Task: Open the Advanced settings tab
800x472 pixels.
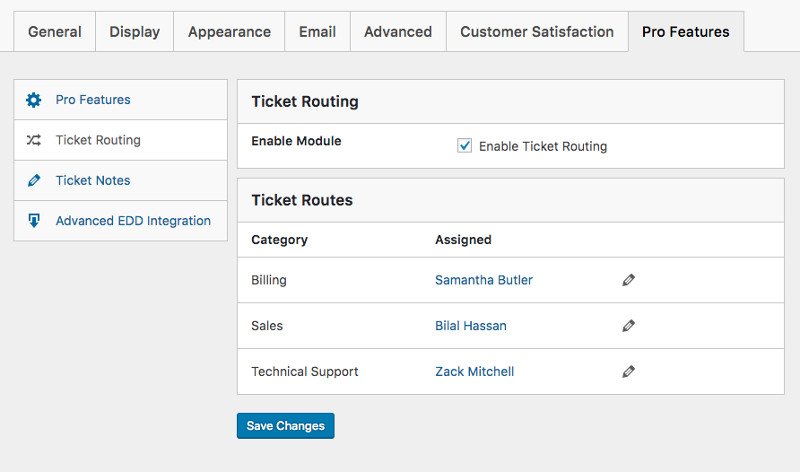Action: [x=398, y=32]
